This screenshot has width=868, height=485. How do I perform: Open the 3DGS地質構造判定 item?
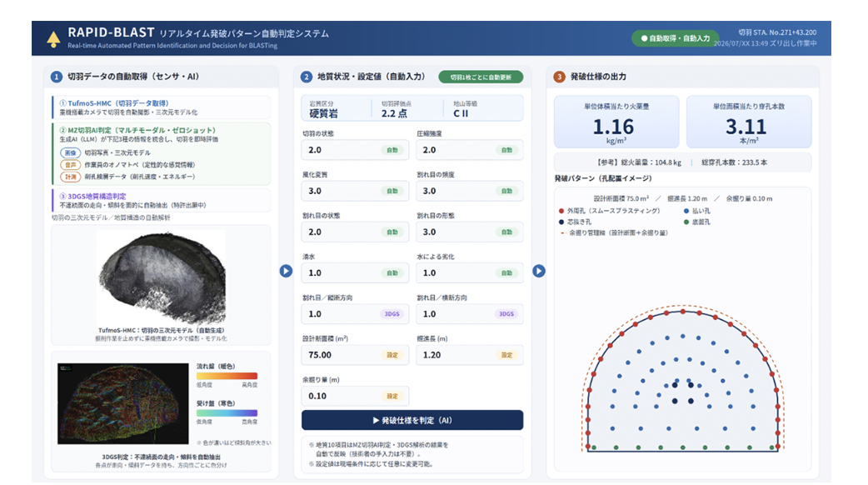[x=162, y=201]
